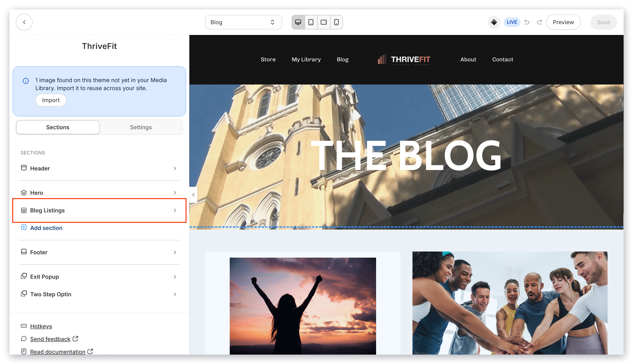The width and height of the screenshot is (633, 364).
Task: Click the team hands blog thumbnail
Action: (510, 303)
